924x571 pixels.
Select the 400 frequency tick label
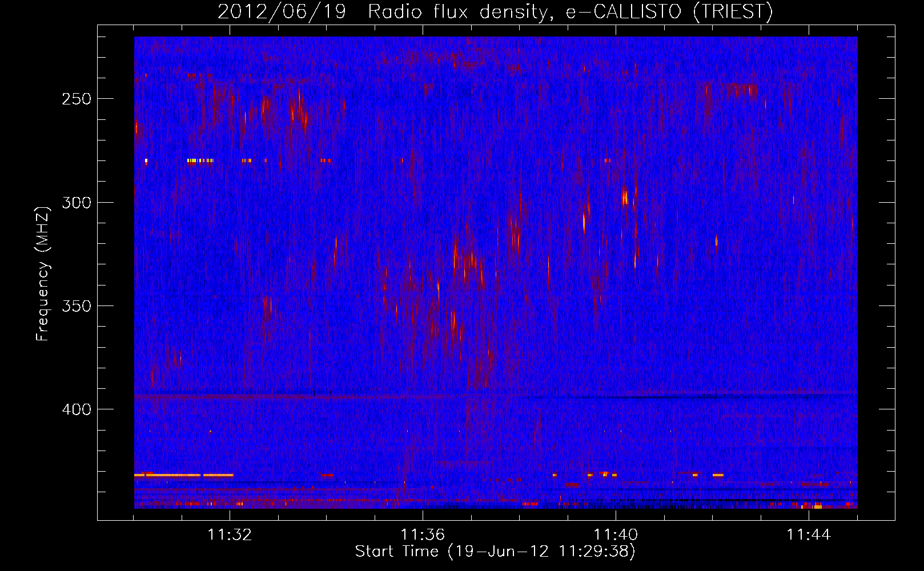click(76, 409)
